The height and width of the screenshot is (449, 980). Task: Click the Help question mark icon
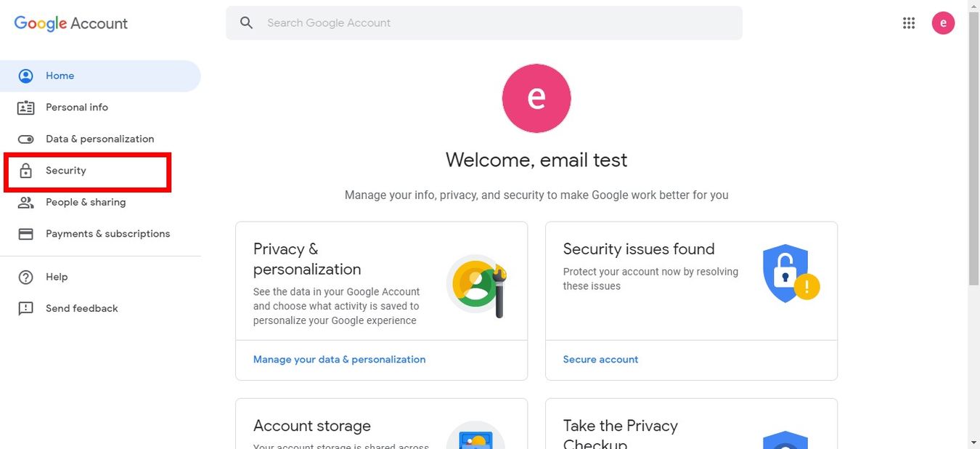[x=26, y=277]
